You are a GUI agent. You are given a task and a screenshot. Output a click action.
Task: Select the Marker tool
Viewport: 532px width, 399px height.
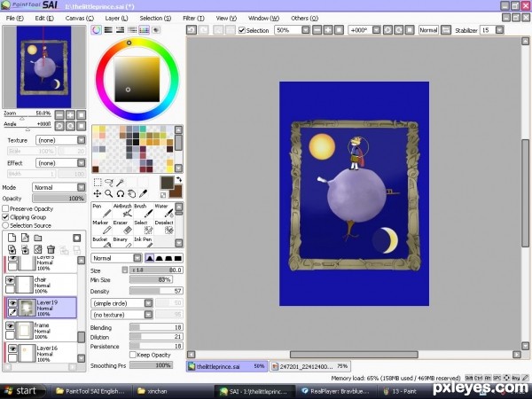tap(102, 227)
